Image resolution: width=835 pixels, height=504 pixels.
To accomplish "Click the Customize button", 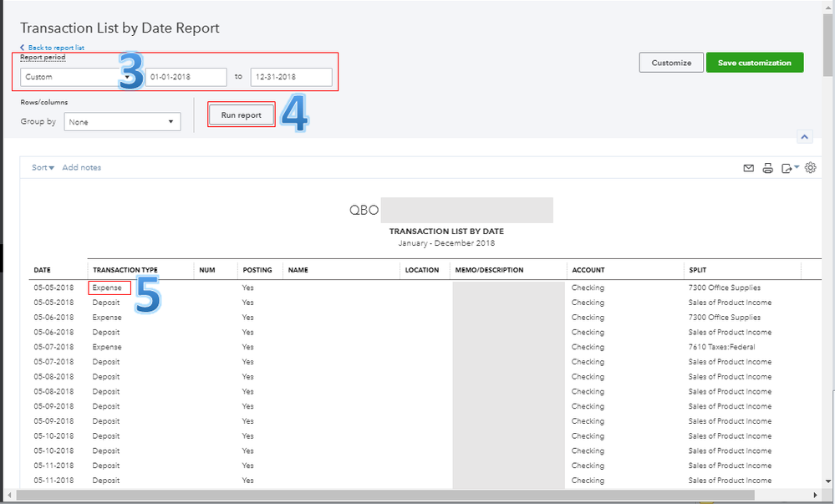I will click(x=671, y=63).
